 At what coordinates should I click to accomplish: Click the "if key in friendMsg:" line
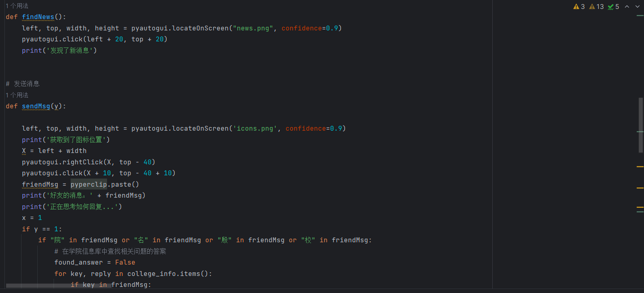111,285
